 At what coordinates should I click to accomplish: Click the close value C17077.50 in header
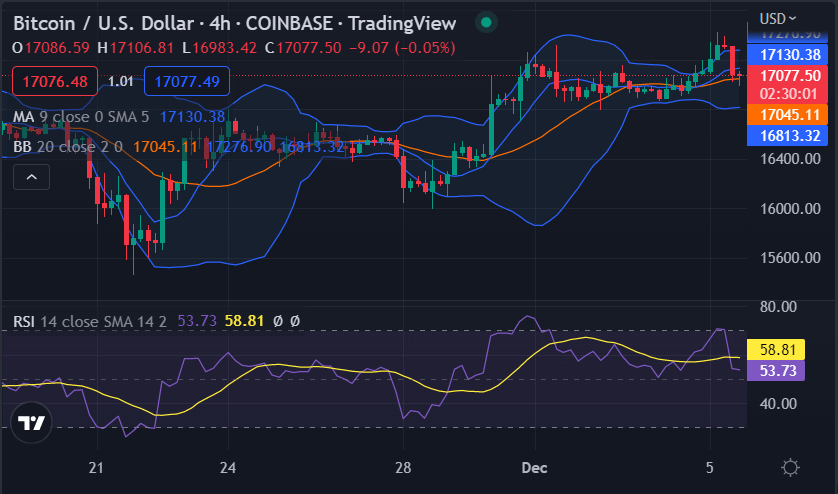coord(303,48)
